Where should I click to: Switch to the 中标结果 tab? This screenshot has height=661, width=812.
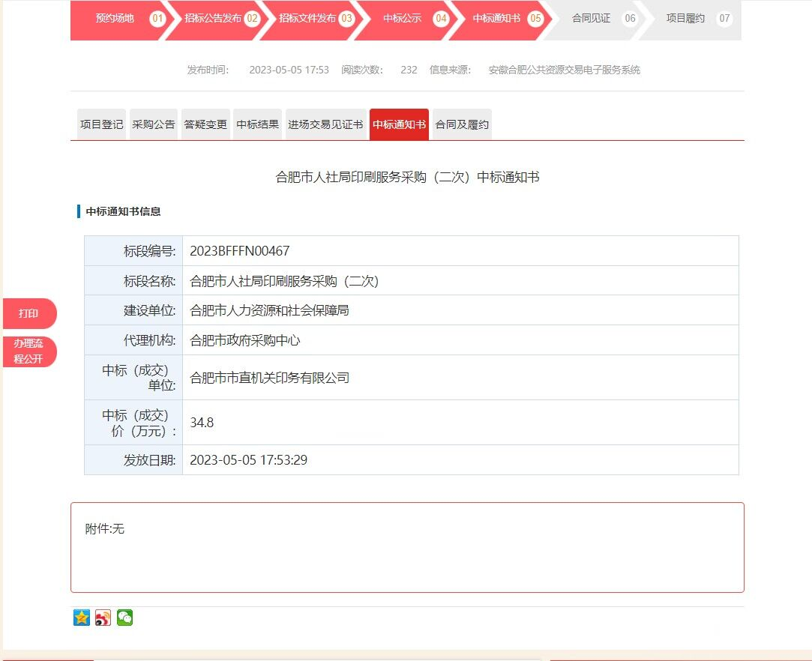click(x=258, y=124)
